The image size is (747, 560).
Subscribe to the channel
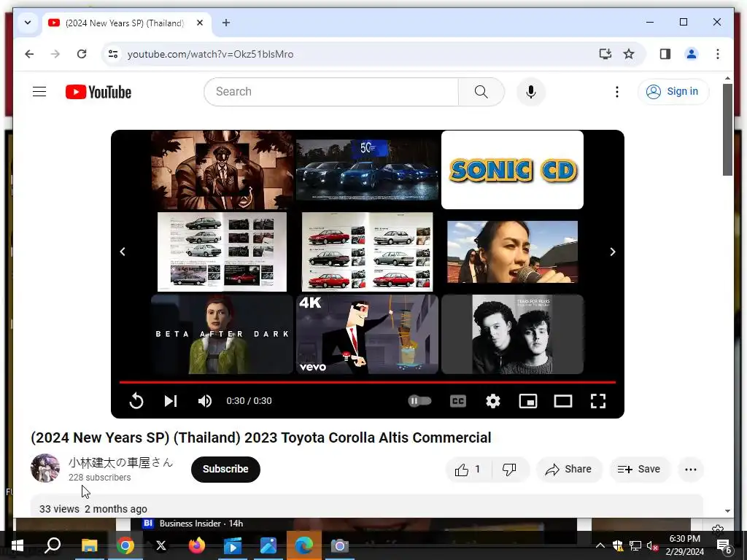tap(225, 469)
